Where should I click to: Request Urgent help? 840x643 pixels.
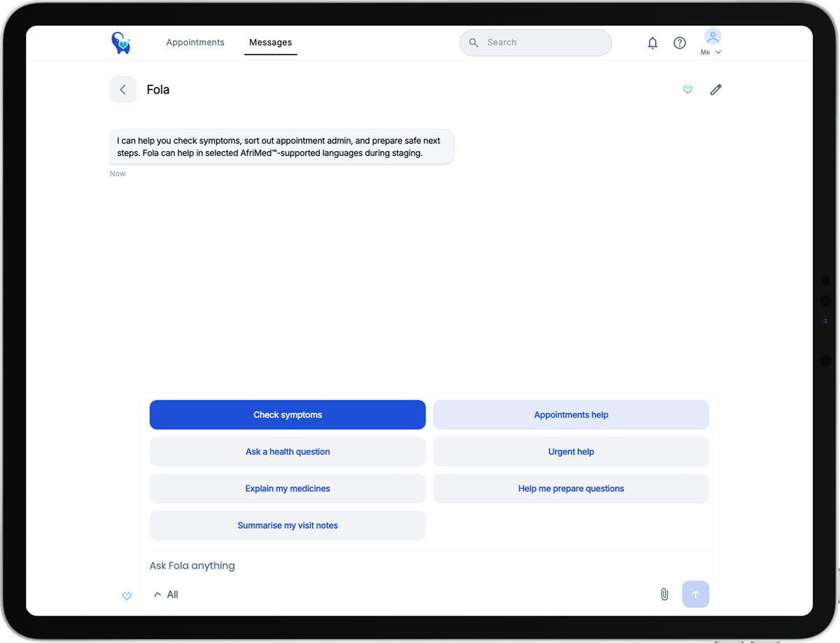(571, 452)
